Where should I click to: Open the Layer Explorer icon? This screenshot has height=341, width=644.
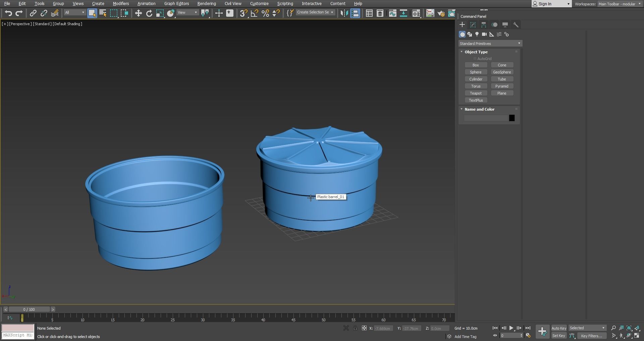(380, 13)
